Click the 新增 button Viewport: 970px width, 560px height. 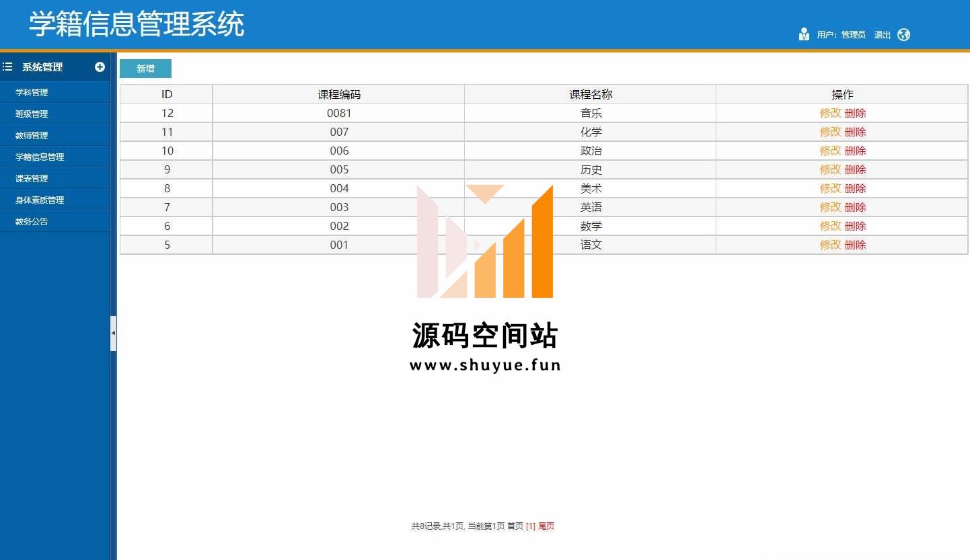click(x=145, y=69)
